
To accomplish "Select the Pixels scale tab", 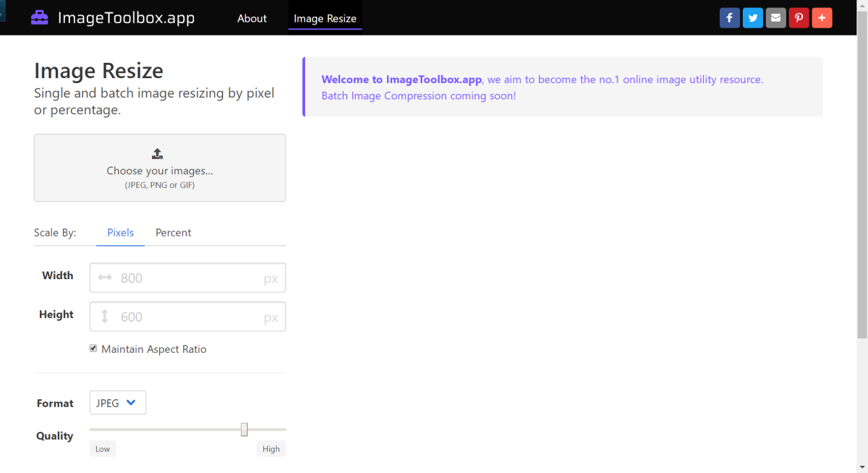I will point(120,233).
